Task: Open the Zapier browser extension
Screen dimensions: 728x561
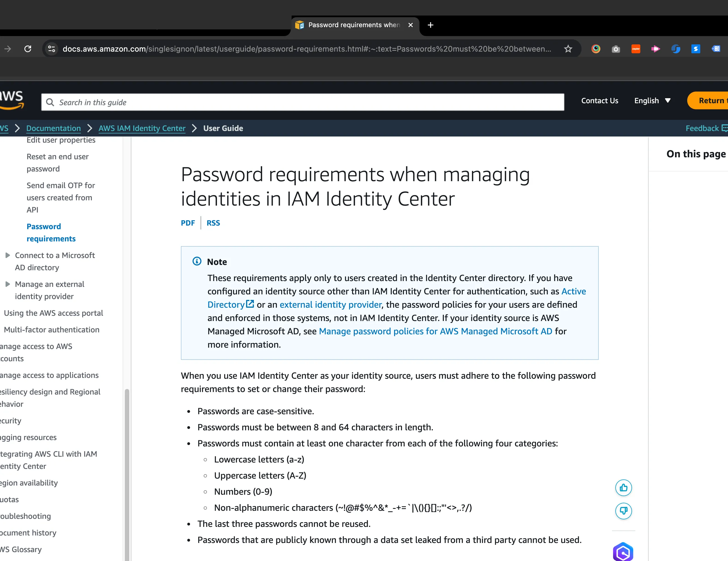Action: pyautogui.click(x=636, y=49)
